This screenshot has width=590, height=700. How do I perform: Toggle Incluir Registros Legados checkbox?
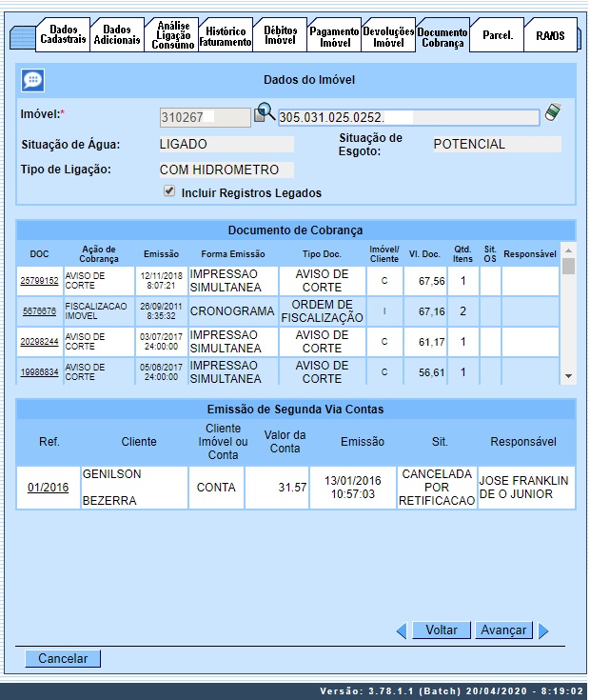(169, 191)
